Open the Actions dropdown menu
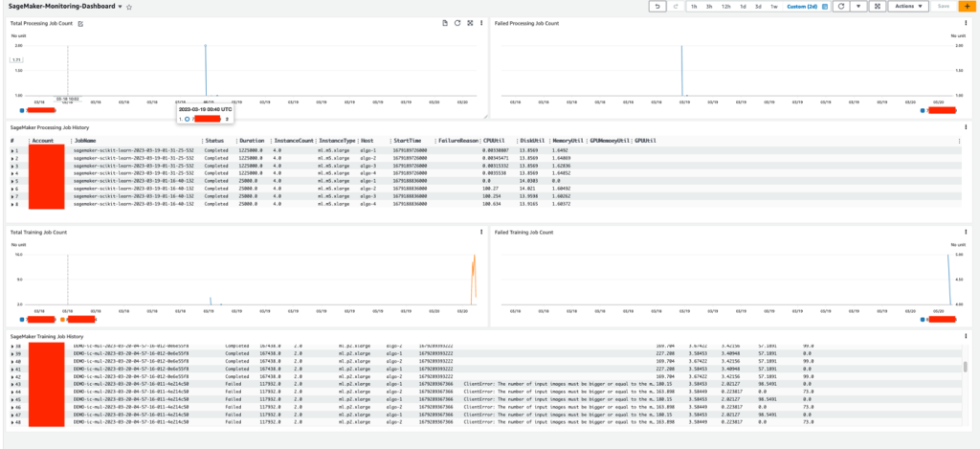Viewport: 980px width, 449px height. click(x=907, y=7)
